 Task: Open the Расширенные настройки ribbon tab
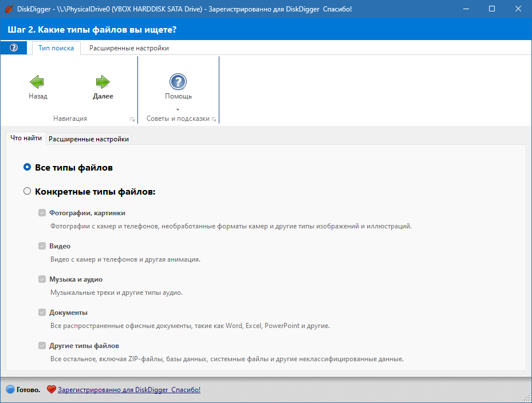click(x=129, y=48)
